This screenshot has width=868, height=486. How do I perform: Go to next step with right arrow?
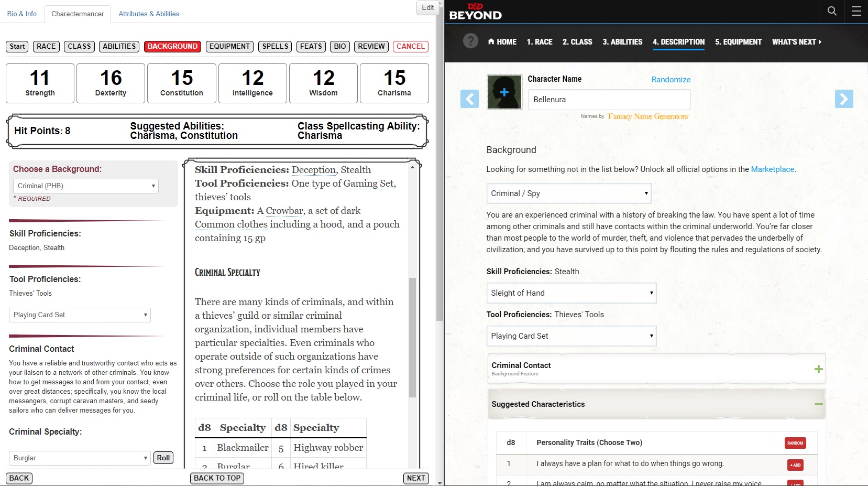point(844,99)
